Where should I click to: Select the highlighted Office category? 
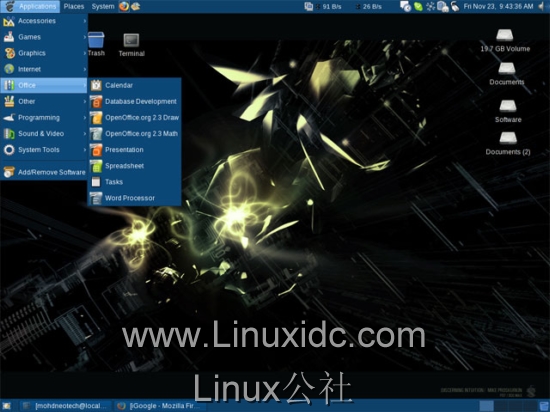(44, 85)
